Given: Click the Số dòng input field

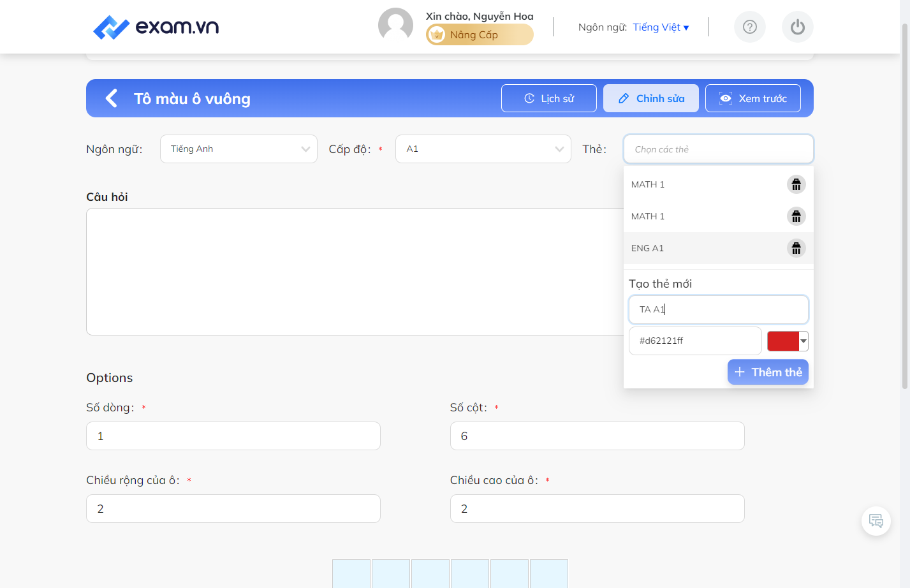Looking at the screenshot, I should pos(233,436).
